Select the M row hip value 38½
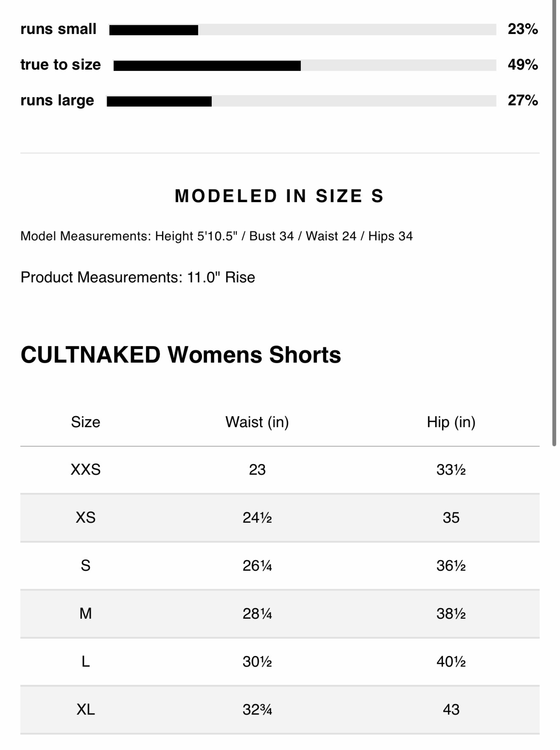Screen dimensions: 560x750 coord(451,614)
